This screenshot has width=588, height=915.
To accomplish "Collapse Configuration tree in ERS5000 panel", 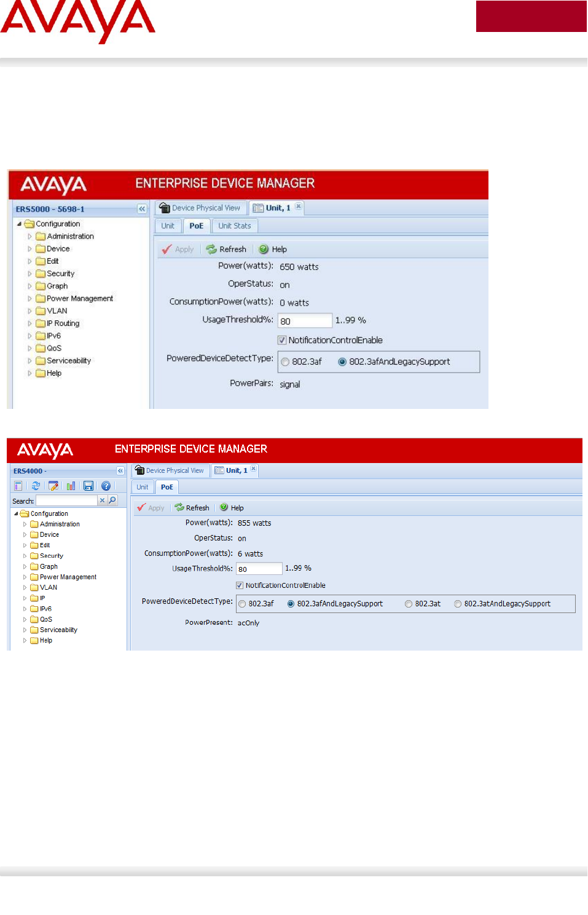I will pos(19,224).
